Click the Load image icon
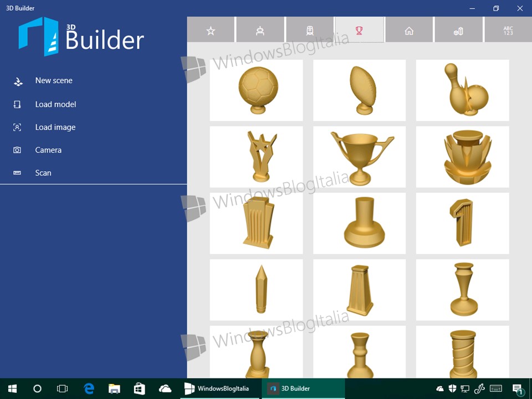This screenshot has height=399, width=532. click(17, 127)
